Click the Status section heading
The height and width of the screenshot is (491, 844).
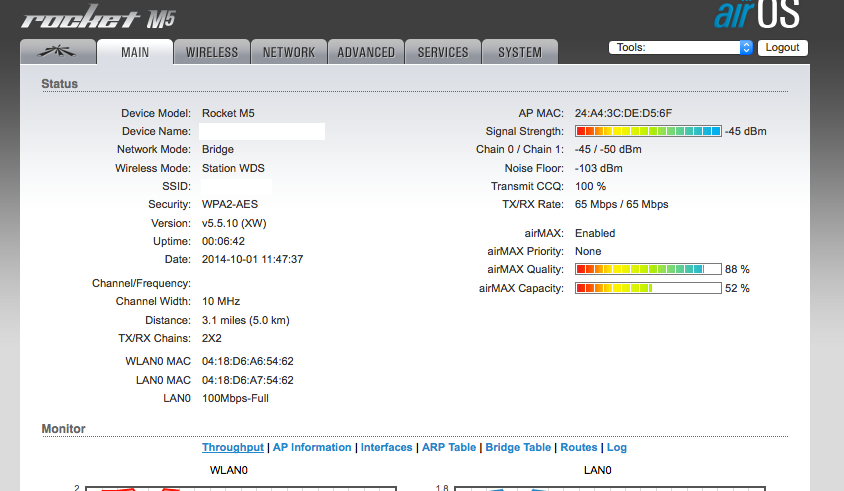point(60,84)
